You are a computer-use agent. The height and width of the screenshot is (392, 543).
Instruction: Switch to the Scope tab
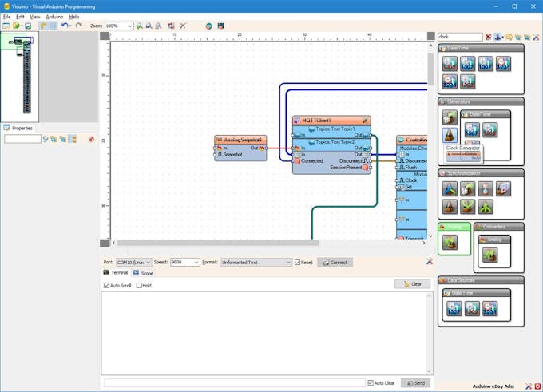tap(143, 273)
